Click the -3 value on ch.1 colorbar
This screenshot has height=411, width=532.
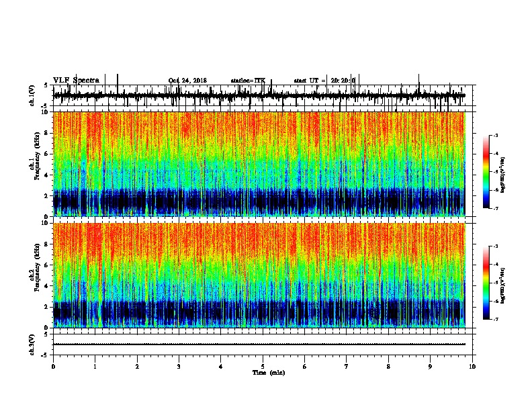point(495,135)
